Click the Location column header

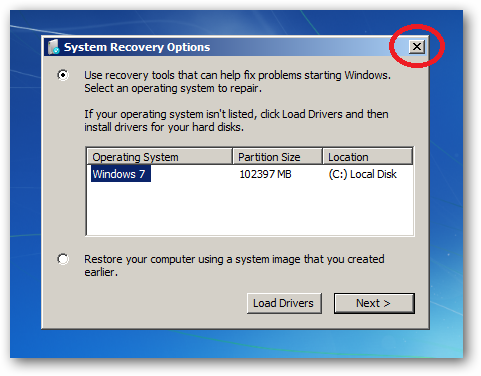click(x=368, y=157)
